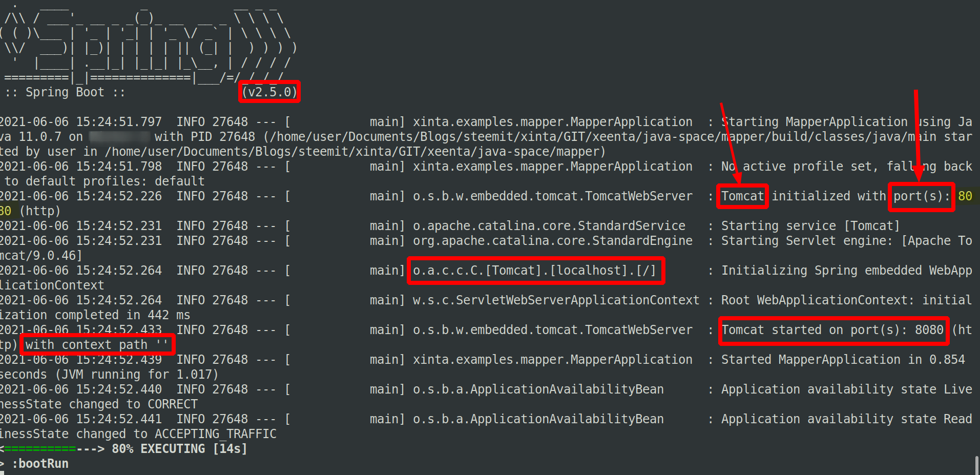The height and width of the screenshot is (475, 980).
Task: Click timestamp '2021-06-06 15:24:52.441'
Action: (81, 419)
